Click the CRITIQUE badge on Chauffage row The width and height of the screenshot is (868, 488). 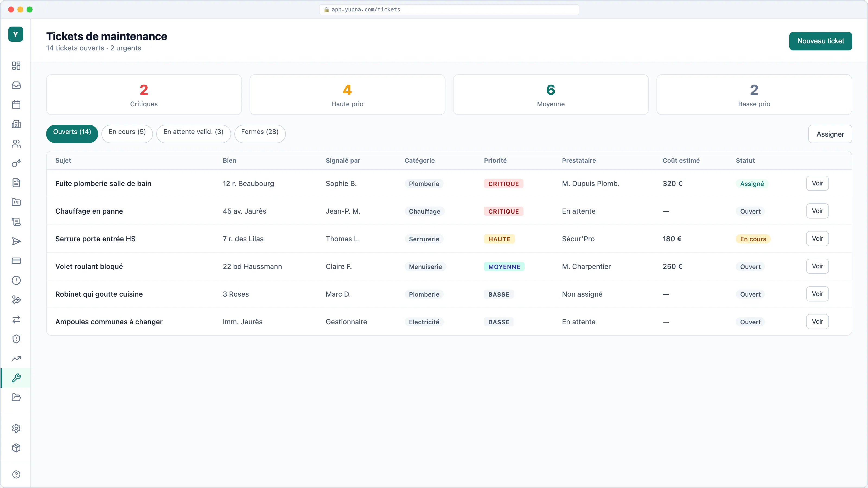(x=503, y=211)
